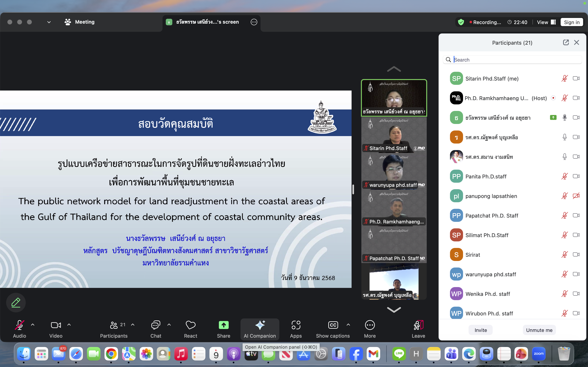The image size is (588, 367).
Task: Open the AI Companion panel
Action: (259, 329)
